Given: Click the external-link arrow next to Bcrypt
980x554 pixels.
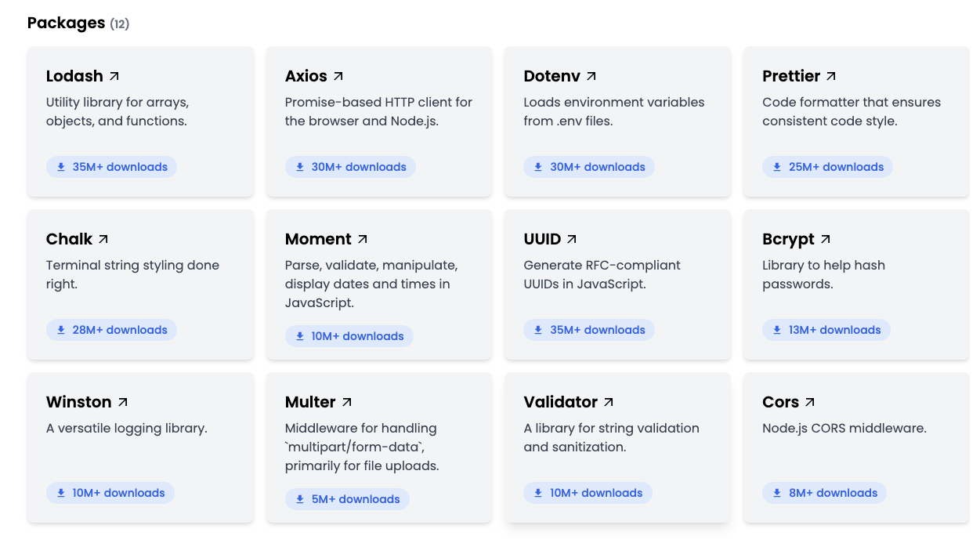Looking at the screenshot, I should coord(826,239).
